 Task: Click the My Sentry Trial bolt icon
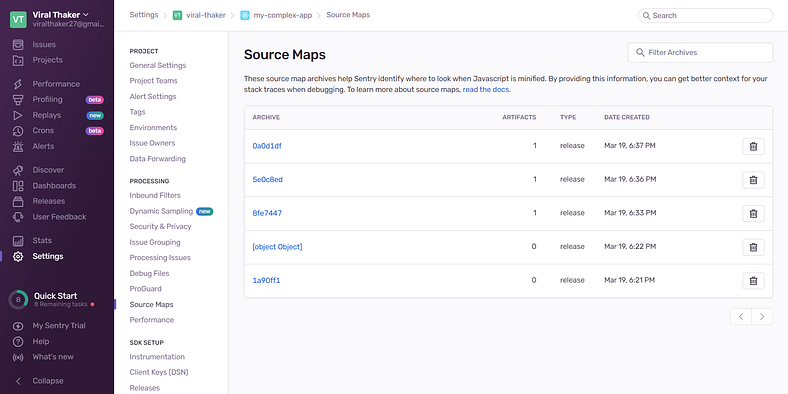coord(18,326)
